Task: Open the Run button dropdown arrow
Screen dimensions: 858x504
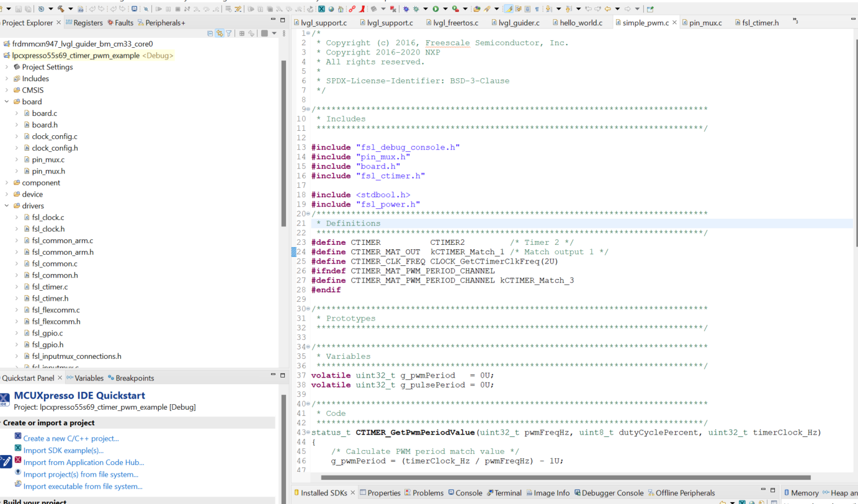Action: 445,9
